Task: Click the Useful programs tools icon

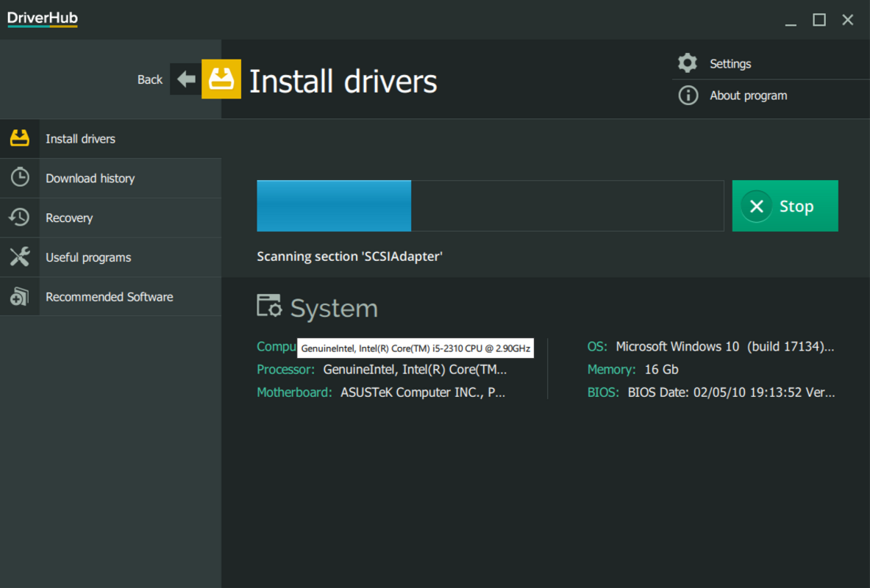Action: click(x=19, y=257)
